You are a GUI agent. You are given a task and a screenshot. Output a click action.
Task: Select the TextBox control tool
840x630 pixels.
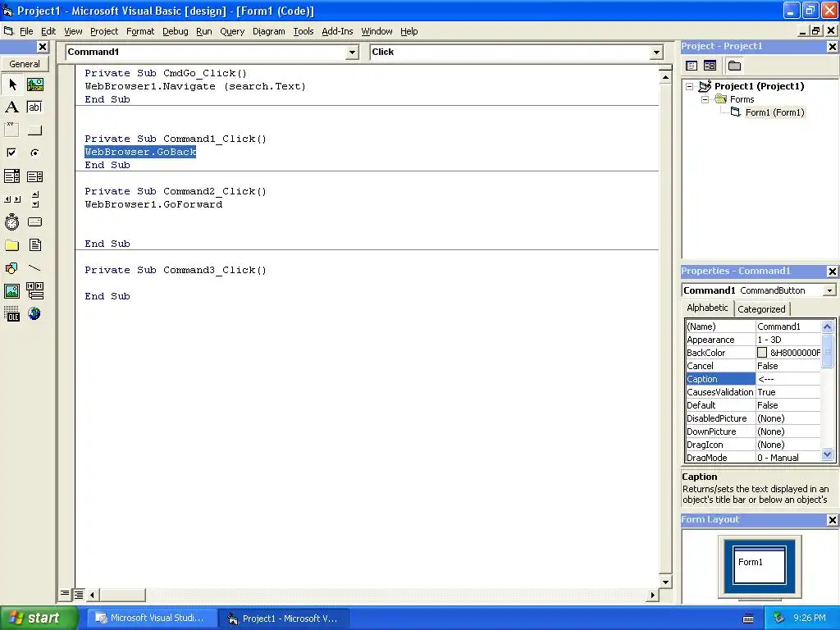(x=34, y=107)
